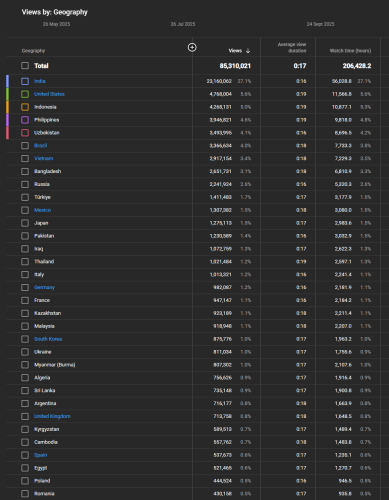
Task: Uncheck the Philippines checkbox
Action: pos(25,120)
